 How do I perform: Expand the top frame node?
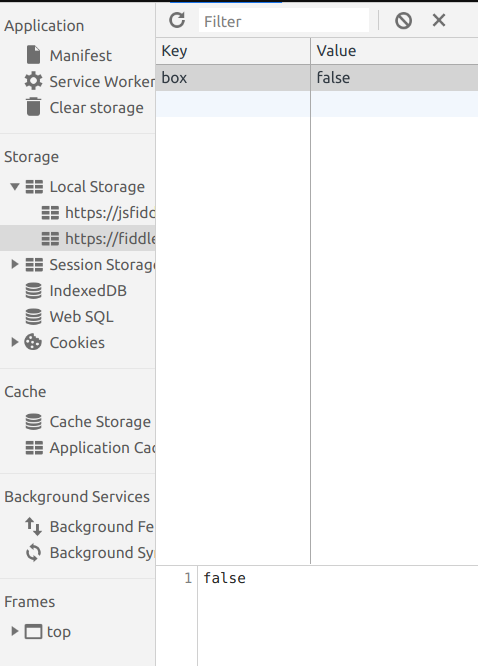15,631
